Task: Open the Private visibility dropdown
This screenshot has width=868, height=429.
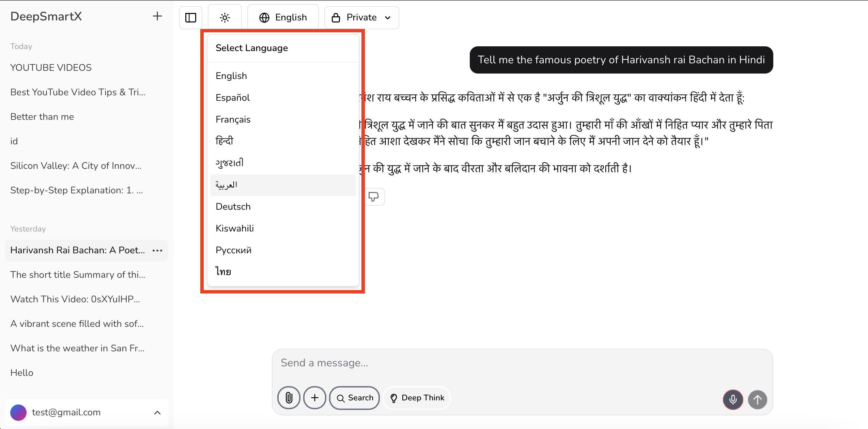Action: click(361, 17)
